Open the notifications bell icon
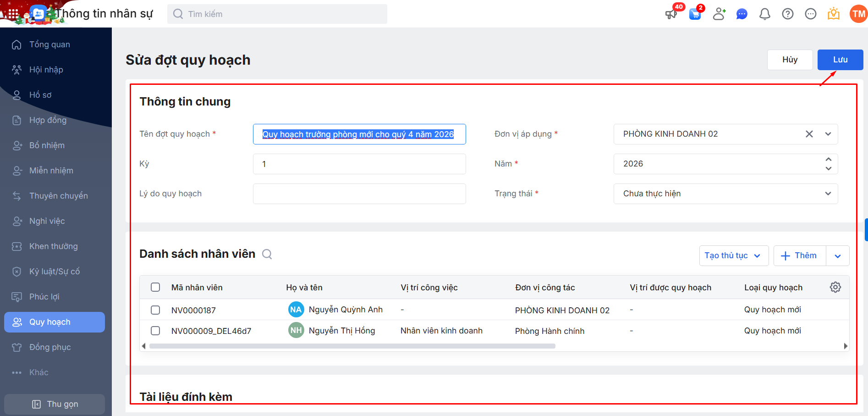Viewport: 868px width, 416px height. [764, 14]
